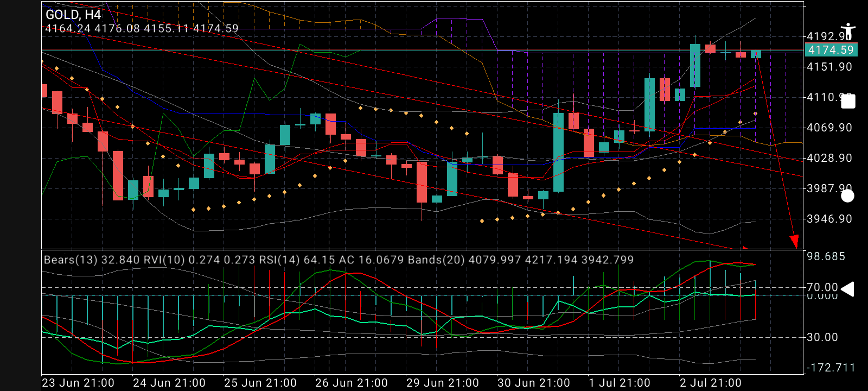Image resolution: width=868 pixels, height=391 pixels.
Task: Tap the 70.00 indicator level label
Action: 822,287
